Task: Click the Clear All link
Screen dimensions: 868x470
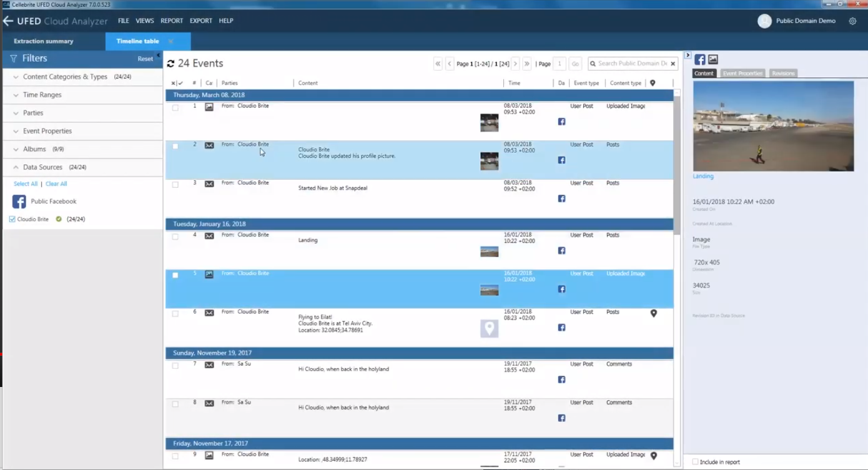Action: tap(56, 184)
